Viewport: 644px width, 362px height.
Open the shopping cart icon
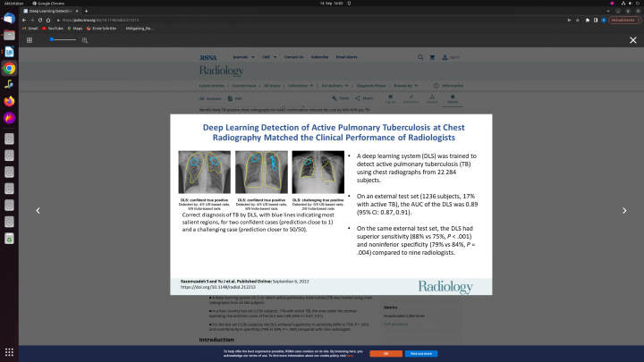(432, 57)
